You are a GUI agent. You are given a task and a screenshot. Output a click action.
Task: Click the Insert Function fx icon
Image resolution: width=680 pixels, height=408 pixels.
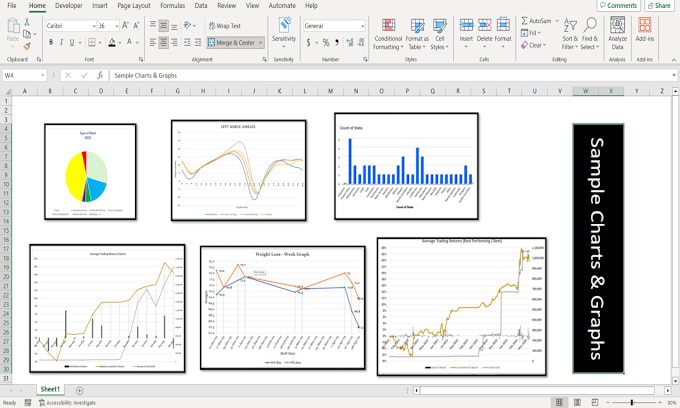(100, 75)
